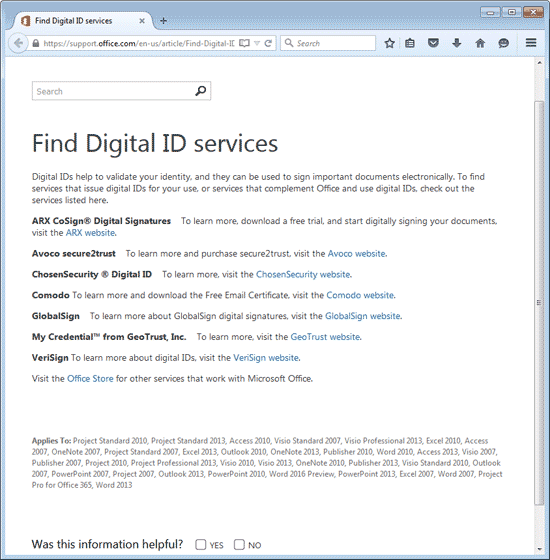The image size is (550, 560).
Task: Open reader view icon in address bar
Action: point(244,43)
